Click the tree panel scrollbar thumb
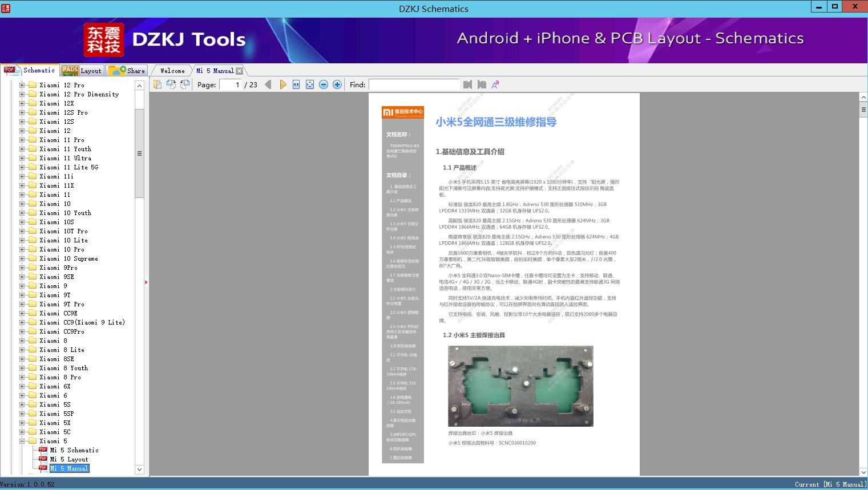Image resolution: width=868 pixels, height=490 pixels. (x=139, y=153)
